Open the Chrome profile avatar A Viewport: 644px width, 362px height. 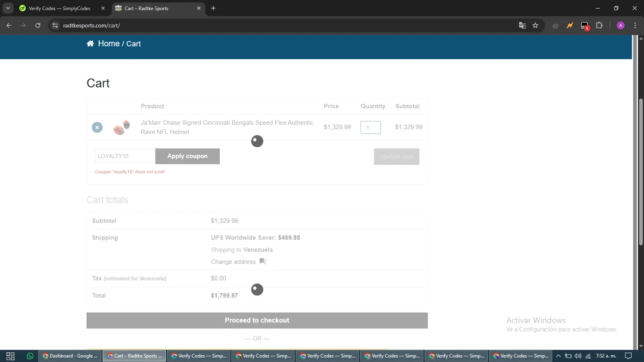620,26
